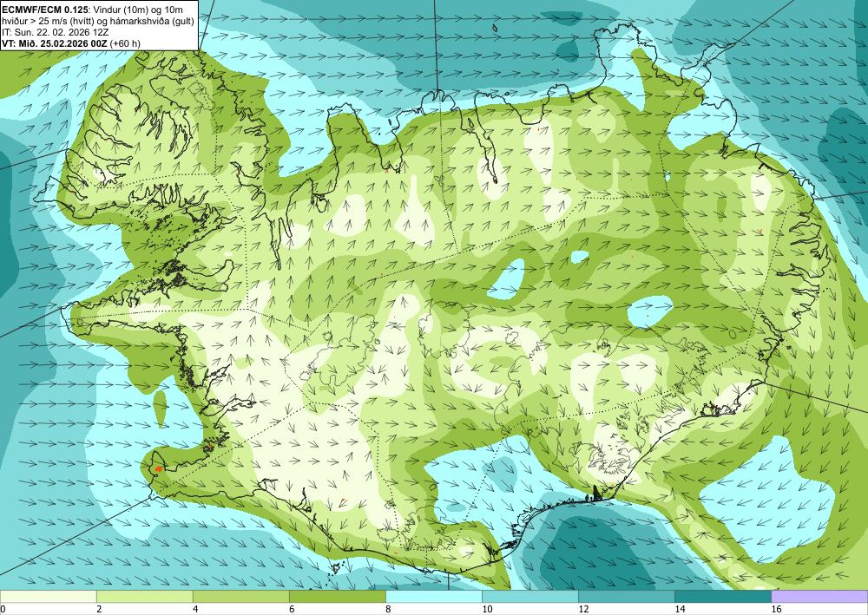Click the legend label '6'
Viewport: 868px width, 615px height.
[x=292, y=610]
